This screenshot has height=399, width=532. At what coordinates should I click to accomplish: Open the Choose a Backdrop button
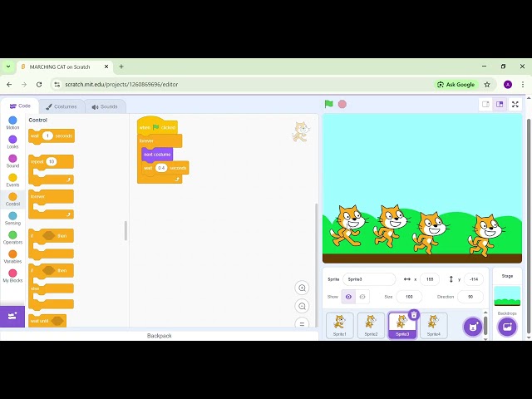click(507, 327)
